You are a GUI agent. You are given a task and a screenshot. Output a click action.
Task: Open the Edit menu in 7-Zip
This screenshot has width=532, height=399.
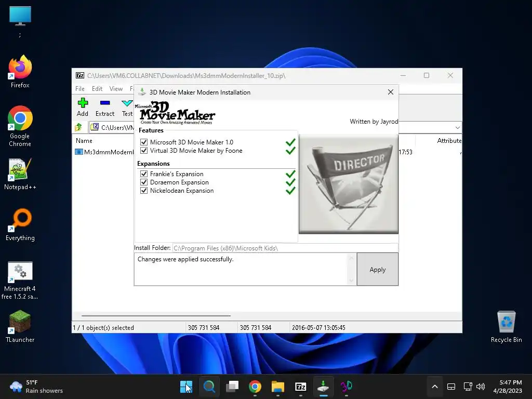(97, 88)
